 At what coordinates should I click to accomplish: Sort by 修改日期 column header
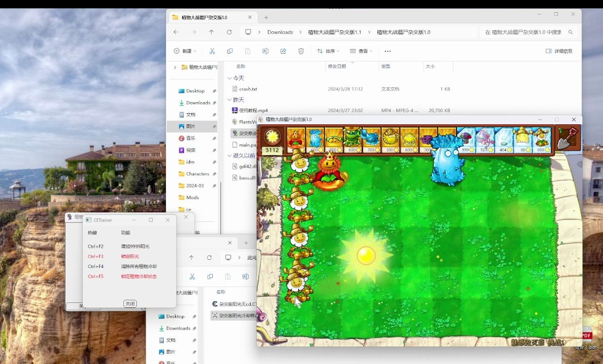pos(337,67)
